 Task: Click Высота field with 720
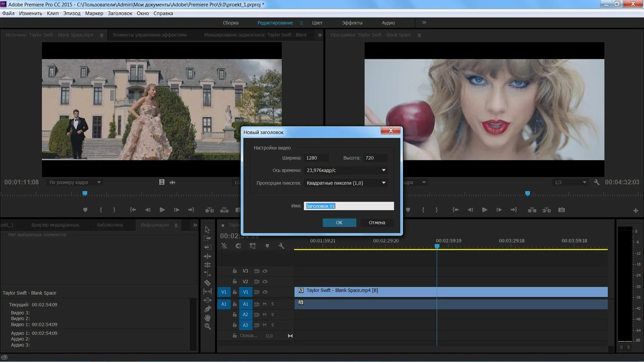(x=375, y=158)
